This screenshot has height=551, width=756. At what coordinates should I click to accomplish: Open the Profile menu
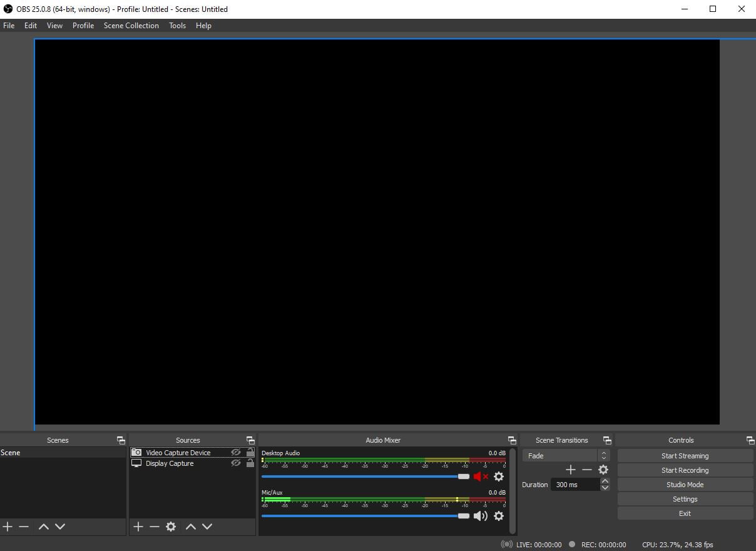pos(83,26)
